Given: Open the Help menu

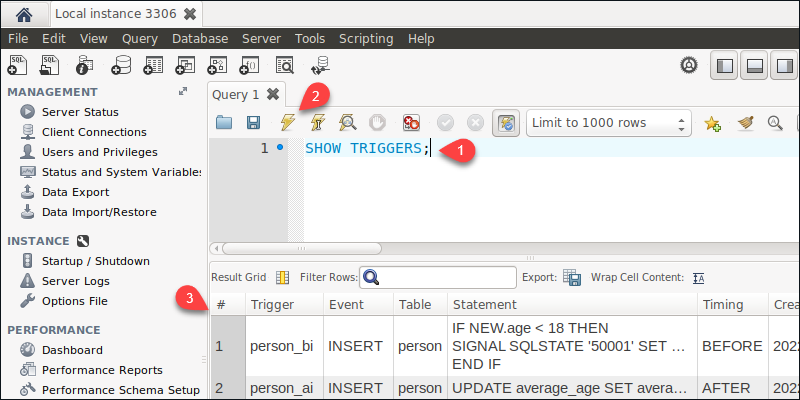Looking at the screenshot, I should click(x=421, y=39).
